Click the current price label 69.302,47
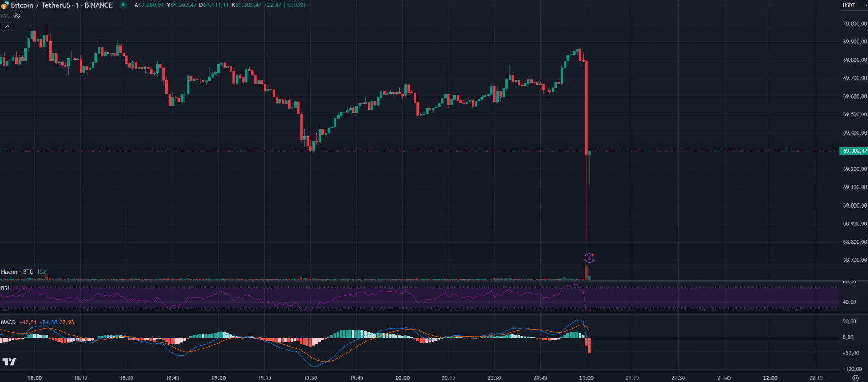This screenshot has height=382, width=868. click(854, 151)
